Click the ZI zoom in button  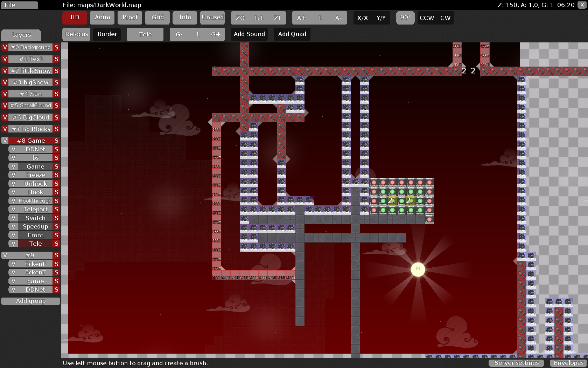click(277, 18)
